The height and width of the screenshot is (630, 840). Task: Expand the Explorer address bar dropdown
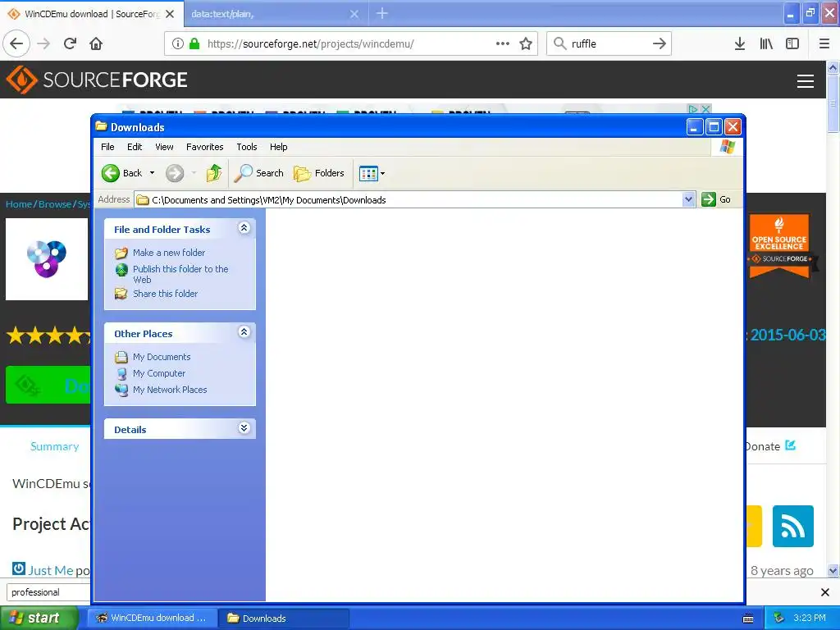[x=688, y=200]
